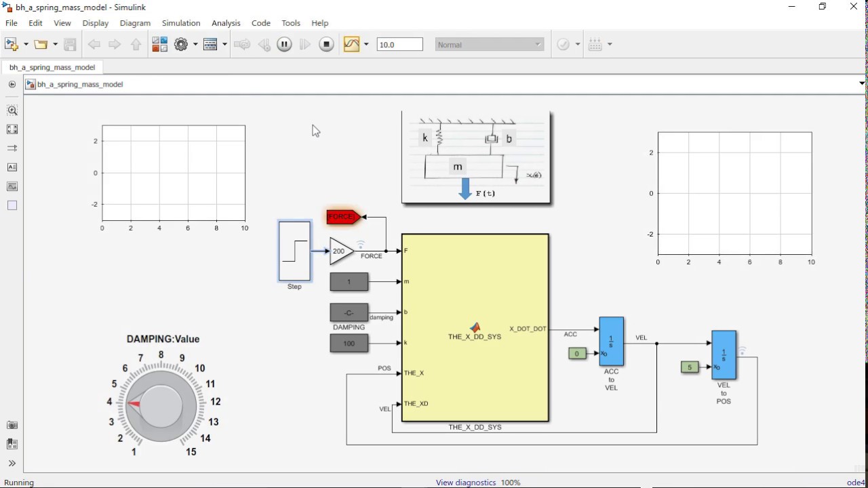Click the DAMPING knob dial

pos(161,406)
